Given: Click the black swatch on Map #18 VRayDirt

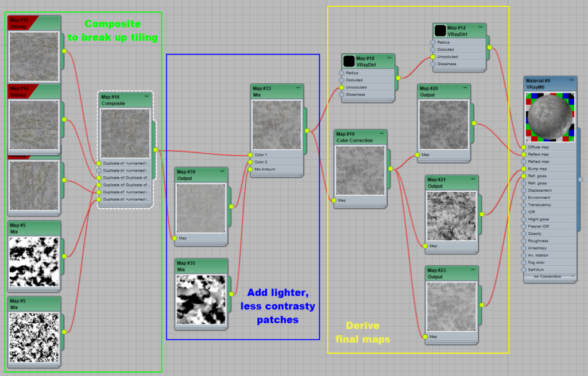Looking at the screenshot, I should pyautogui.click(x=349, y=61).
